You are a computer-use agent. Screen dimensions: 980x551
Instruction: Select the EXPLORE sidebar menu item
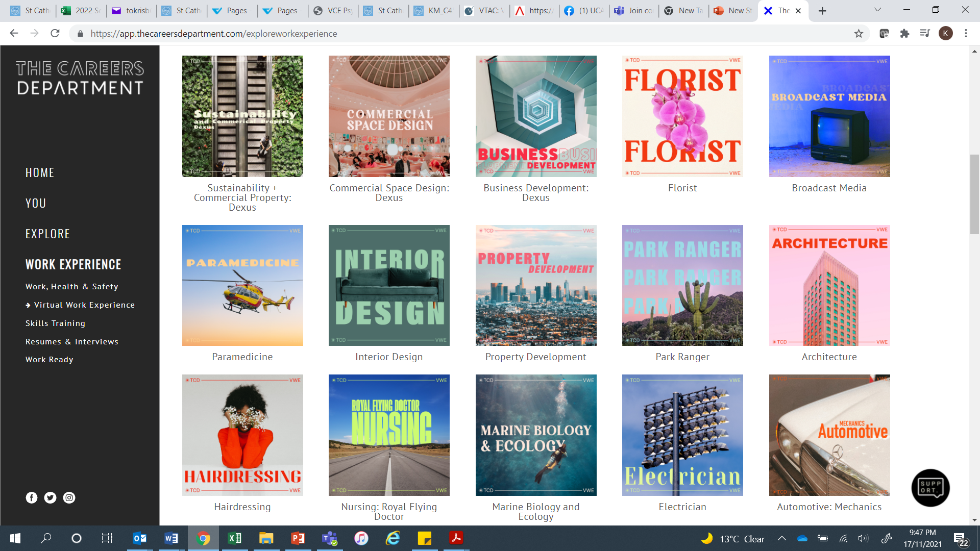pyautogui.click(x=47, y=234)
